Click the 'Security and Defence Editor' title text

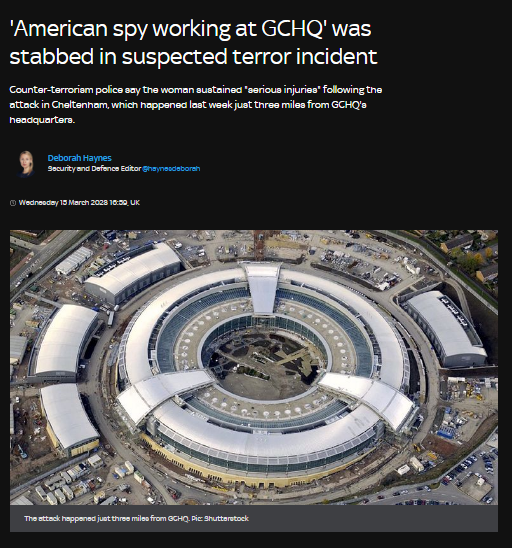click(94, 168)
